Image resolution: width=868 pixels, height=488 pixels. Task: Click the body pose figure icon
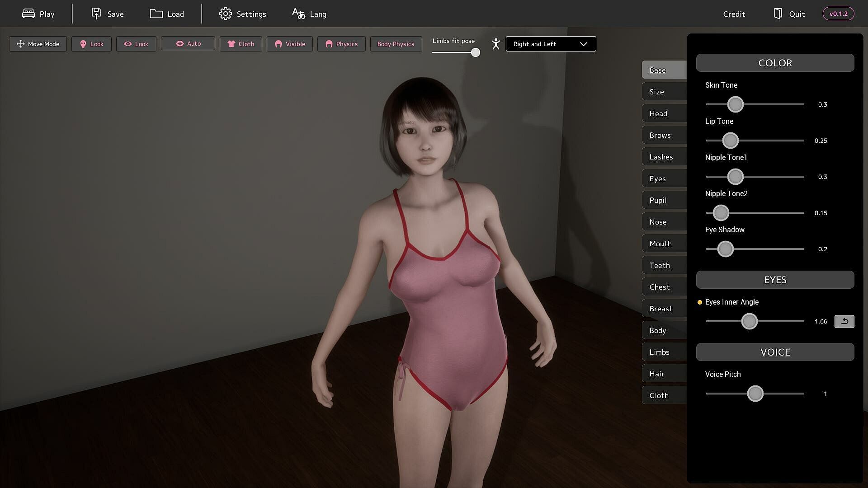point(496,44)
